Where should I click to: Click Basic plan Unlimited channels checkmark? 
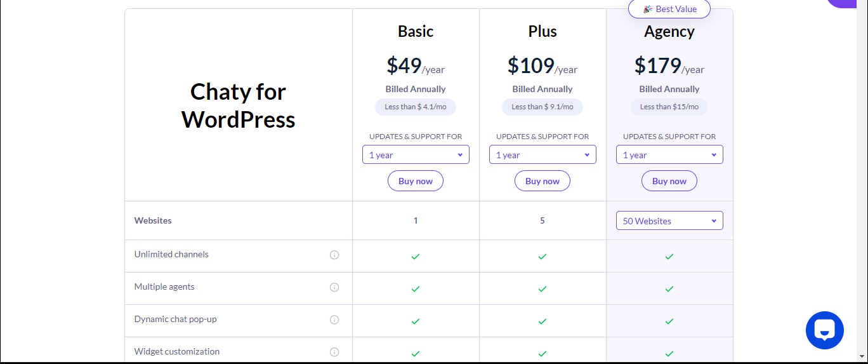click(x=416, y=256)
